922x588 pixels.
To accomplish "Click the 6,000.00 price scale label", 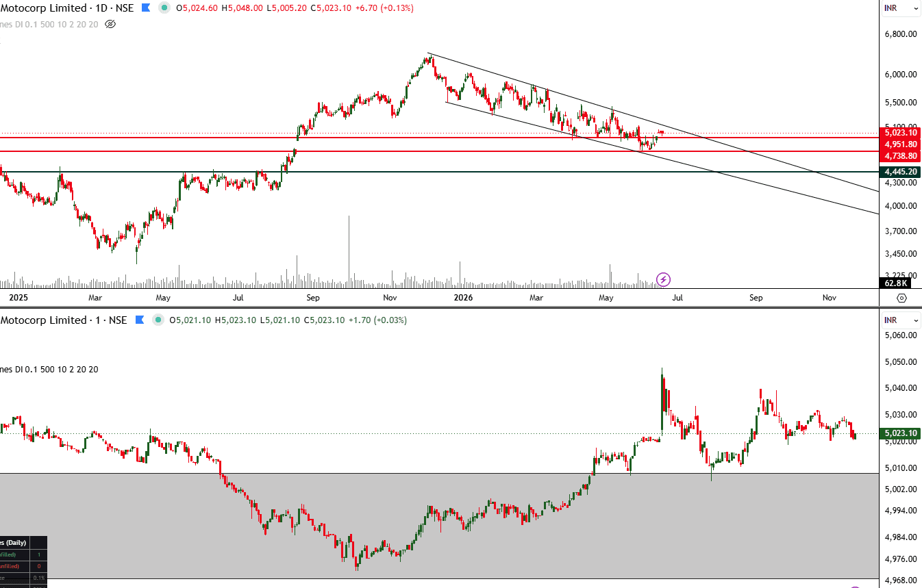I will (x=901, y=75).
